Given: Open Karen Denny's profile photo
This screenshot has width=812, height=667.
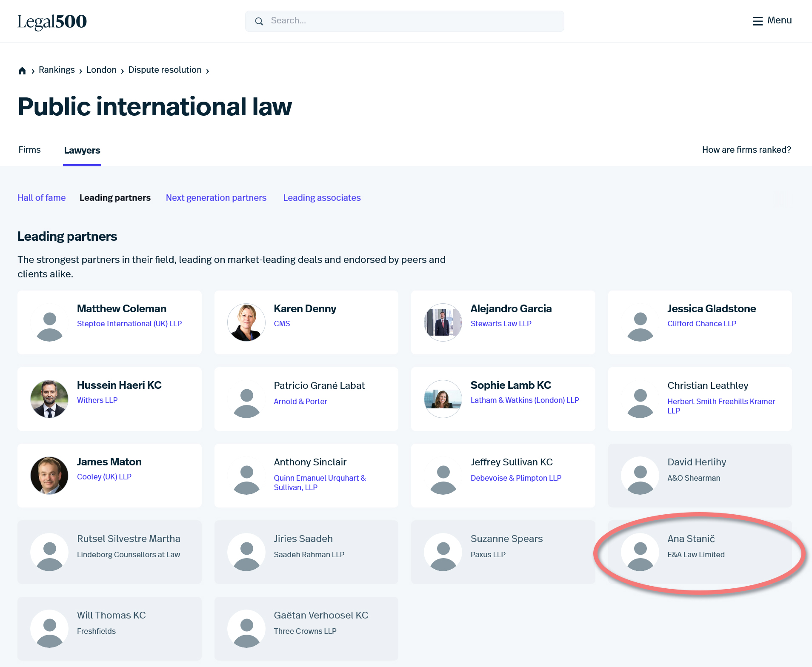Looking at the screenshot, I should tap(246, 322).
